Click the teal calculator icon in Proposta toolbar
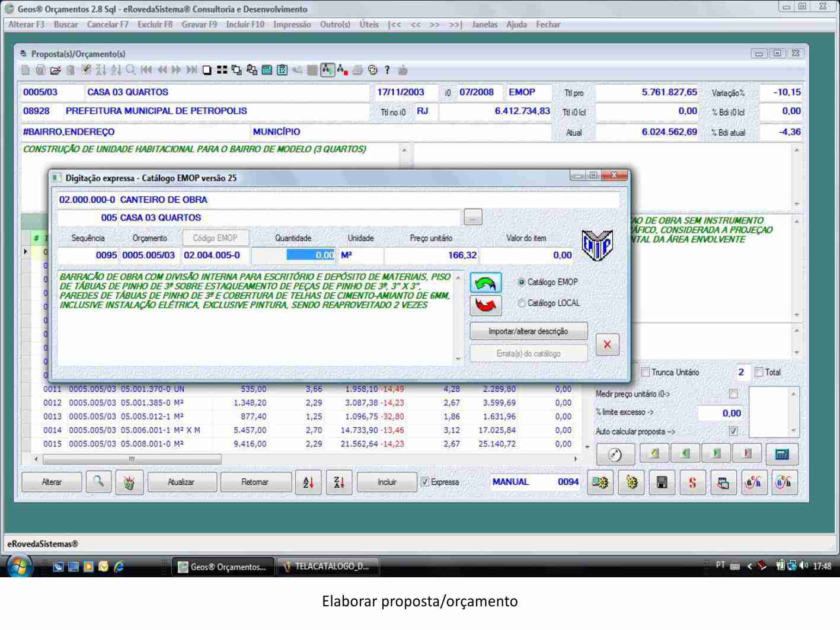Image resolution: width=840 pixels, height=630 pixels. click(267, 70)
